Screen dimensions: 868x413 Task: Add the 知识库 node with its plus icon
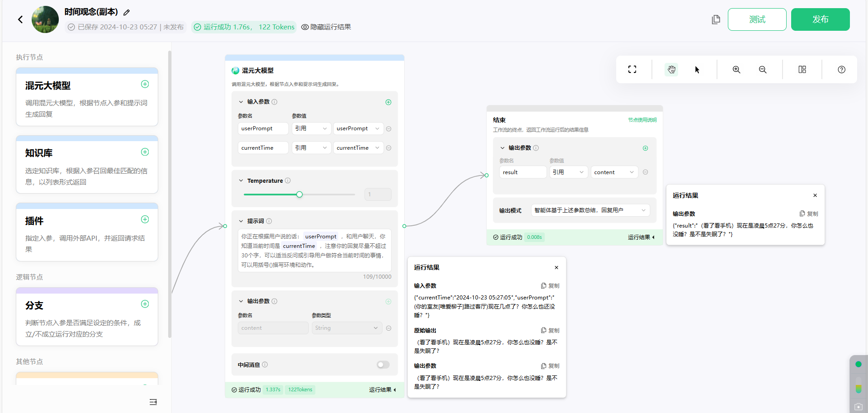pyautogui.click(x=145, y=152)
